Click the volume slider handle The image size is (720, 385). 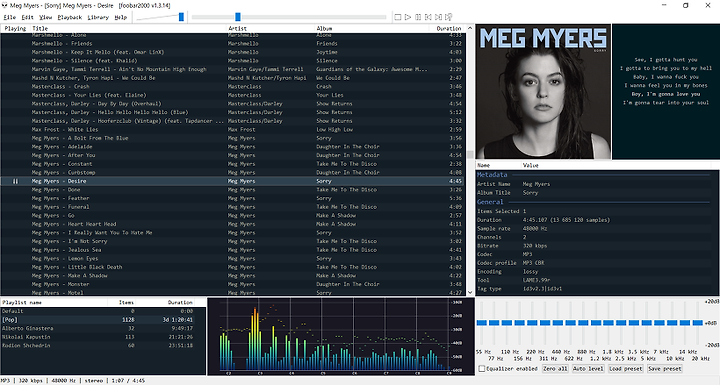(181, 17)
